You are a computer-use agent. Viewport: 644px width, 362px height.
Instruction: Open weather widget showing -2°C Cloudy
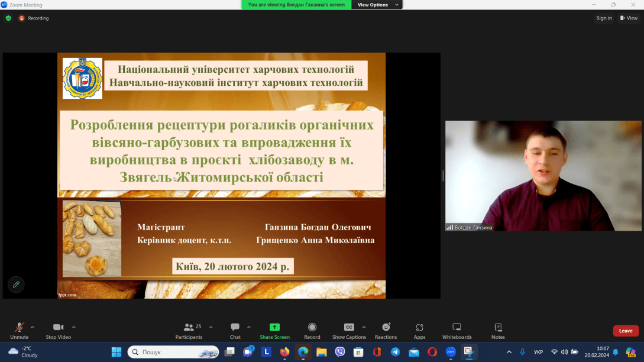(24, 352)
